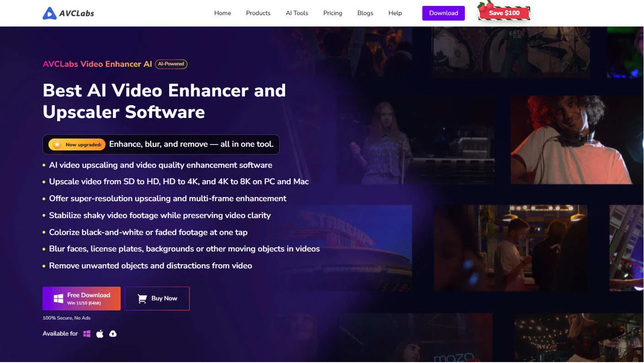This screenshot has width=644, height=363.
Task: Click 'Remove unwanted objects and distractions' bullet
Action: pyautogui.click(x=150, y=266)
